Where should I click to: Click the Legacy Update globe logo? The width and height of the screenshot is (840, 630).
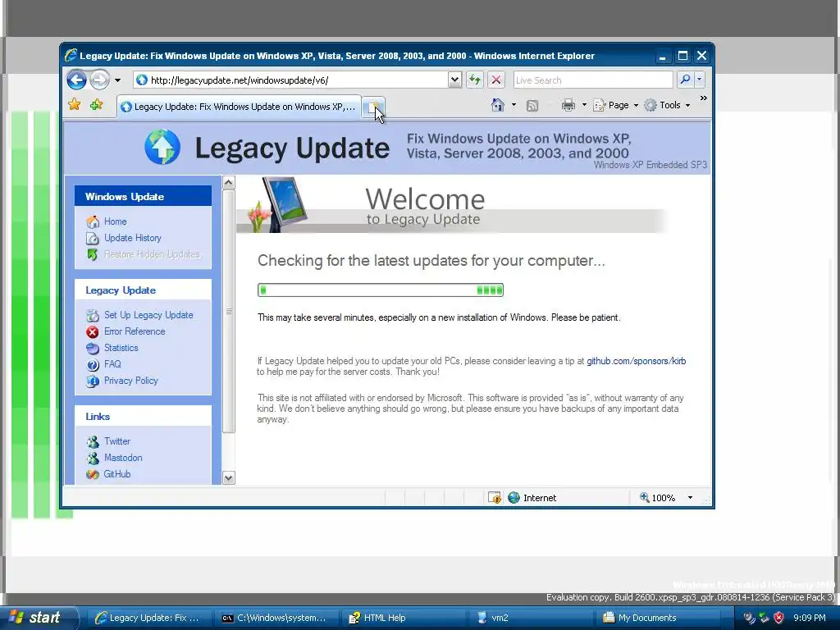coord(162,147)
